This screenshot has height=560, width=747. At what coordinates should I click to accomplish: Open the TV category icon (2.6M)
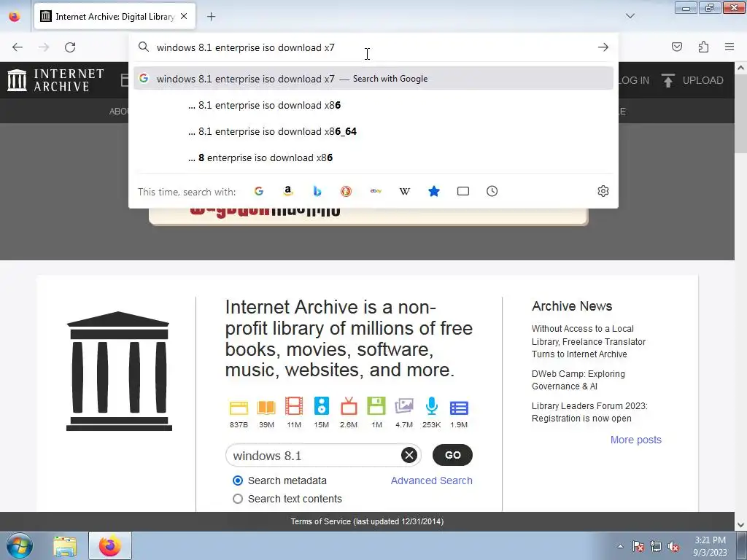[349, 406]
